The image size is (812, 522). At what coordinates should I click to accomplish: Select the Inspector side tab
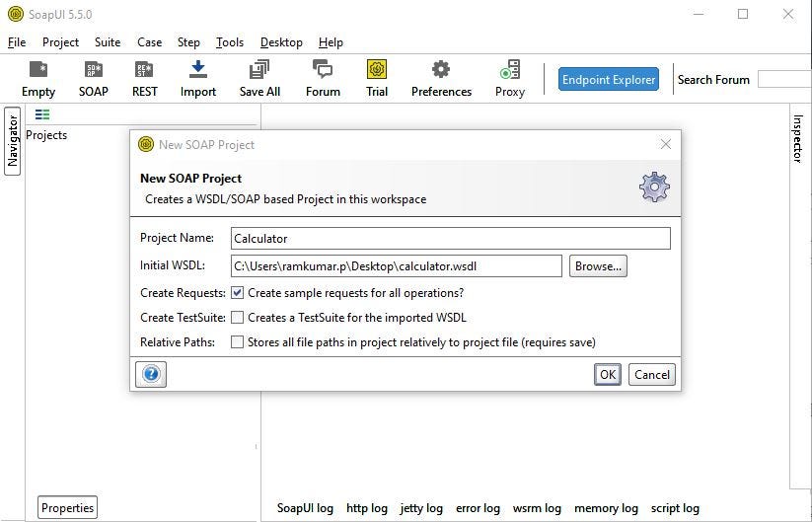(x=798, y=138)
